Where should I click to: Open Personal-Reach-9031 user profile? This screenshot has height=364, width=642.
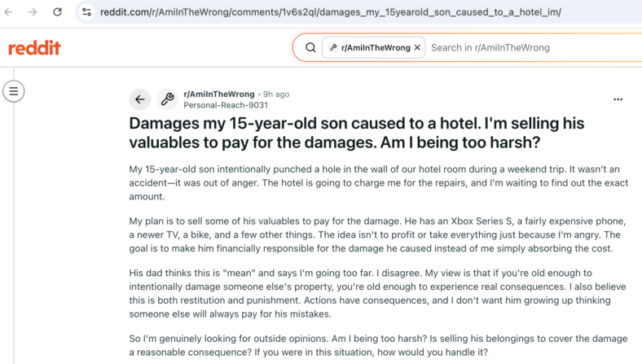pos(226,105)
